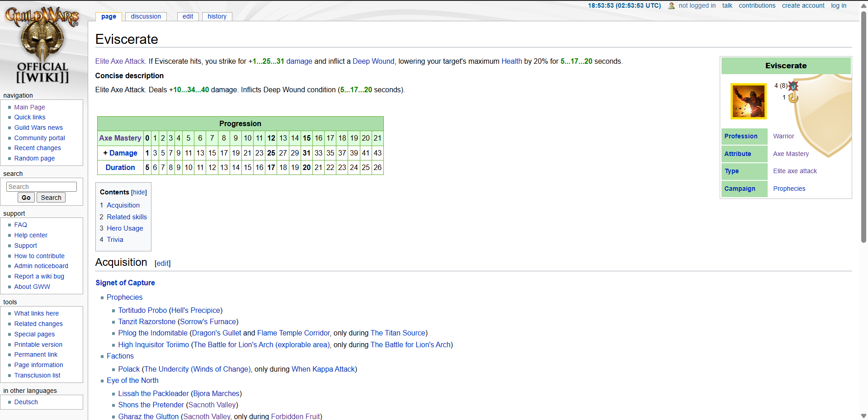Open contributions in the top bar
Viewport: 868px width, 420px height.
point(757,5)
